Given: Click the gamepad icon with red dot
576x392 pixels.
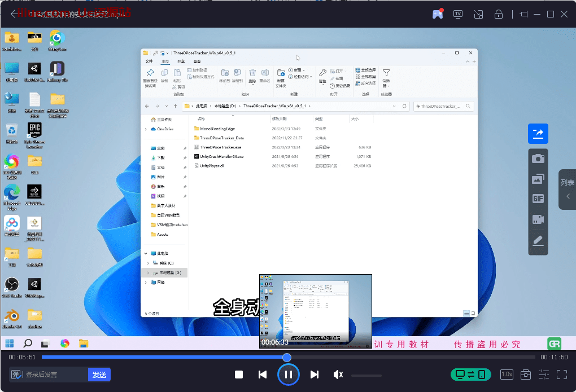Looking at the screenshot, I should (438, 14).
